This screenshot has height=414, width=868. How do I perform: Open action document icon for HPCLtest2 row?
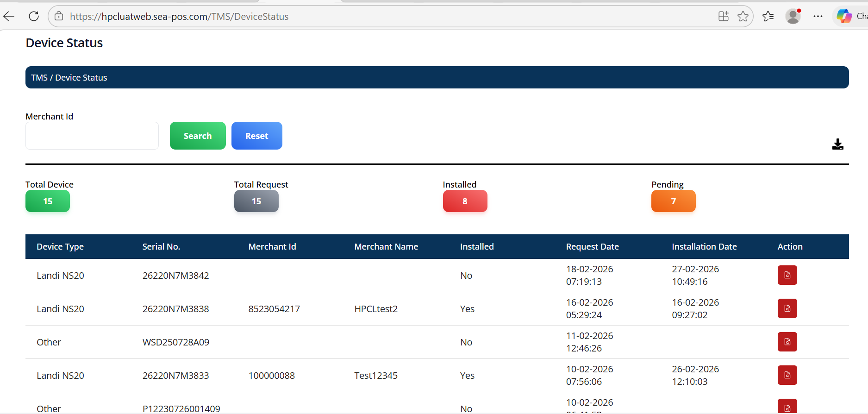(x=787, y=308)
